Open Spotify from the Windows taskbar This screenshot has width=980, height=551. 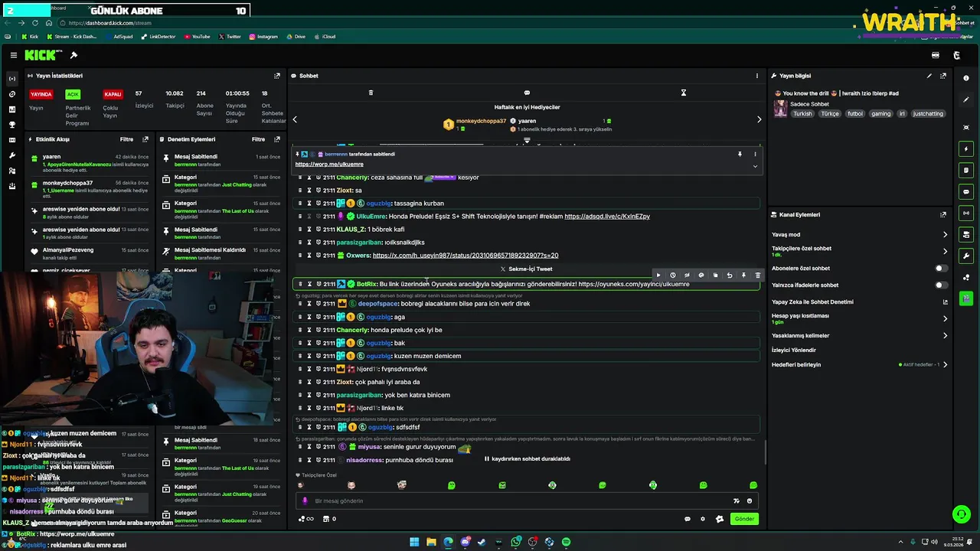[566, 542]
